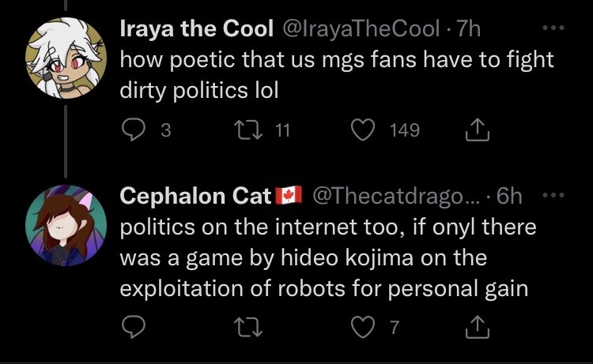Reply to Iraya the Cool's tweet
593x364 pixels.
point(134,129)
